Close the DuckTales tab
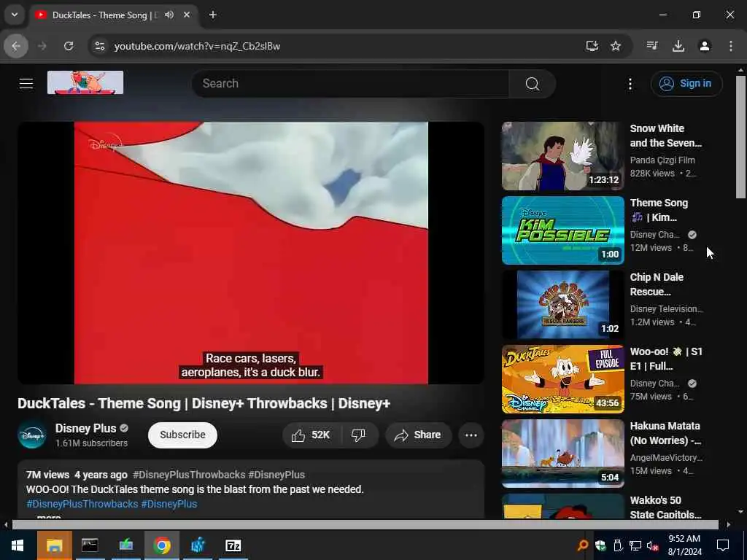The width and height of the screenshot is (747, 560). tap(187, 15)
